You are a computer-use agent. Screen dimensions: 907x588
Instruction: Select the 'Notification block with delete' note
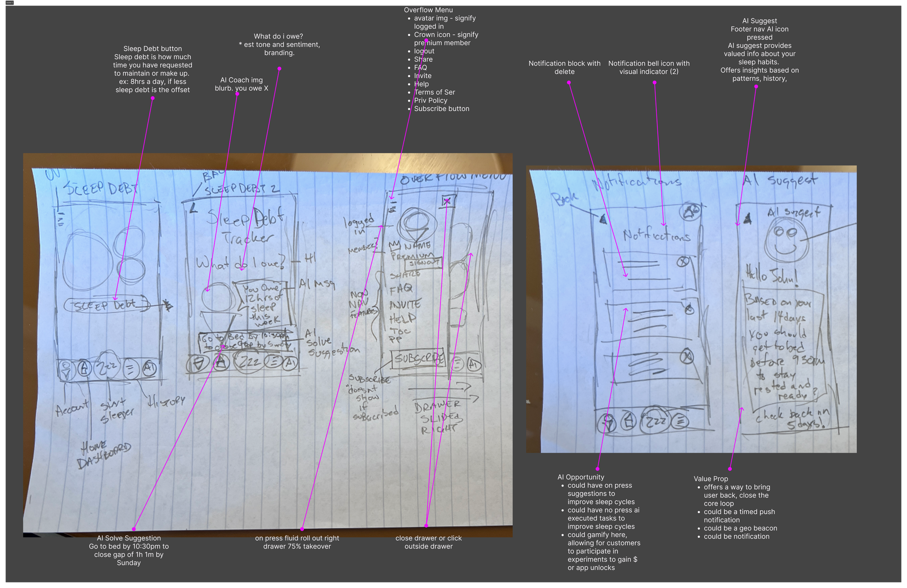(564, 67)
